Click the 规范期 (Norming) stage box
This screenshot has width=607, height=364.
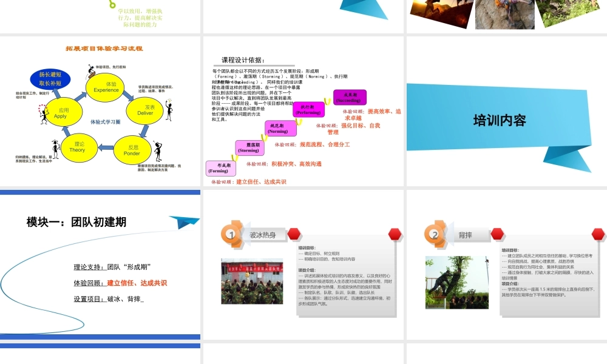pos(280,129)
